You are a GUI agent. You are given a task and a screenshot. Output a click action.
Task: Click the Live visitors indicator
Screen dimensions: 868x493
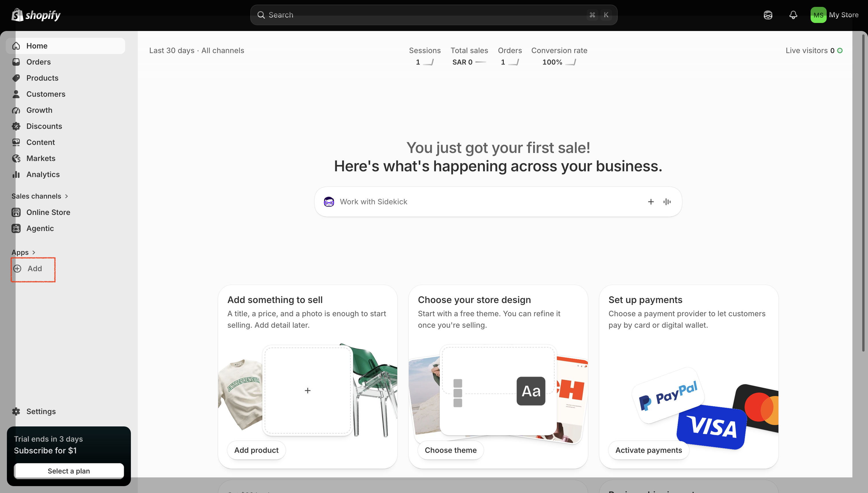point(814,51)
